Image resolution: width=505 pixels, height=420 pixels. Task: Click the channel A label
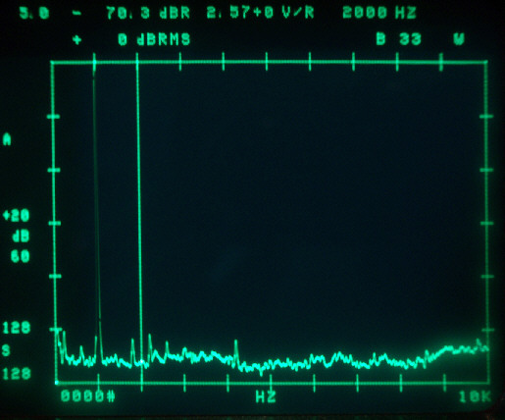(7, 139)
